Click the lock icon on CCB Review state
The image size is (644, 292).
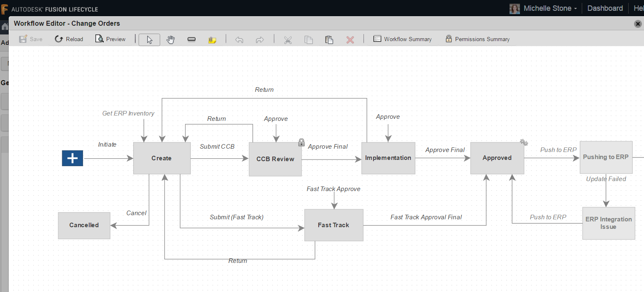click(x=301, y=142)
